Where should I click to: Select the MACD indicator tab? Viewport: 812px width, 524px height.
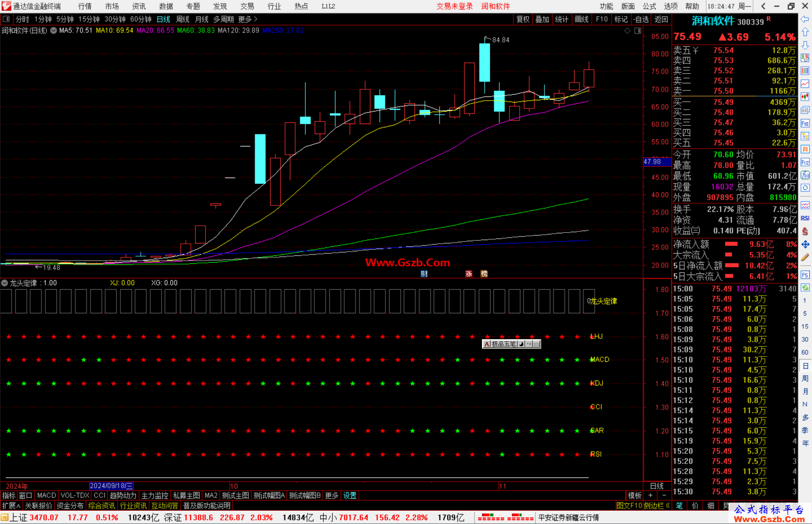click(47, 495)
